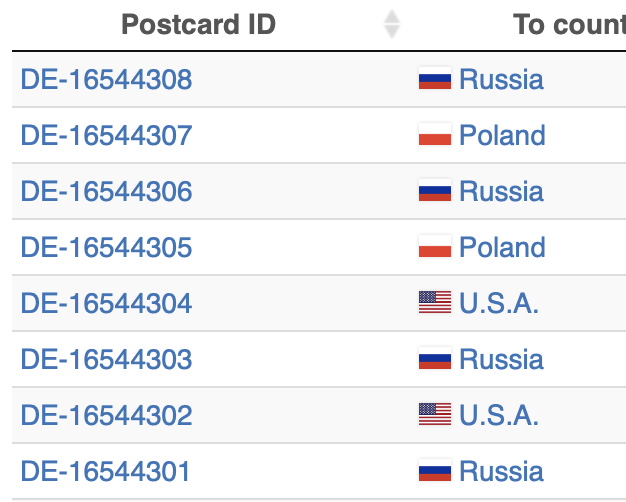626x502 pixels.
Task: Open postcard DE-16544301
Action: [106, 471]
